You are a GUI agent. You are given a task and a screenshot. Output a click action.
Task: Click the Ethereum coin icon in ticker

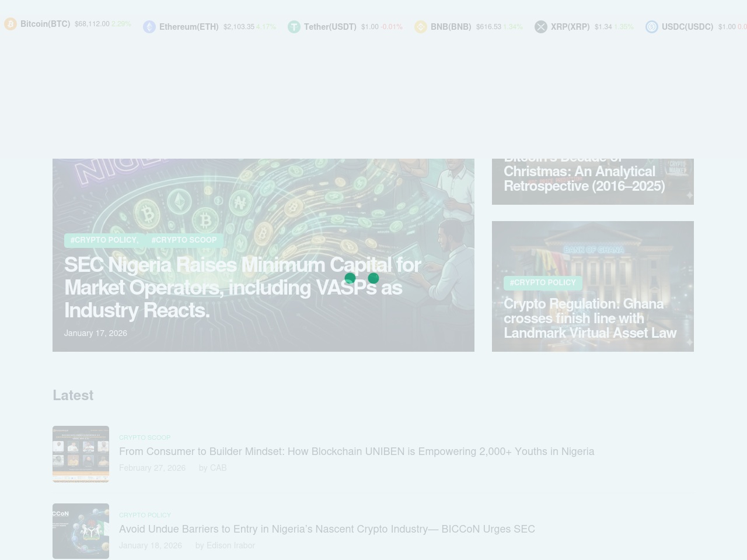coord(149,27)
